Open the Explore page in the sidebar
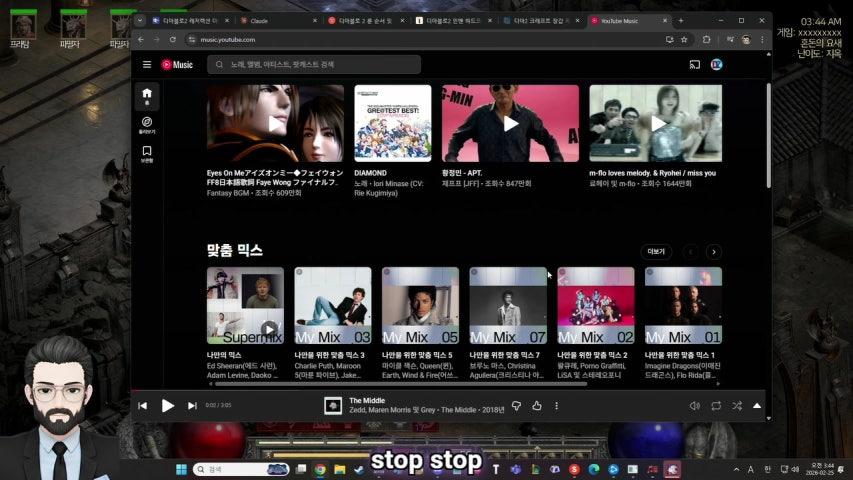Image resolution: width=853 pixels, height=480 pixels. (147, 125)
